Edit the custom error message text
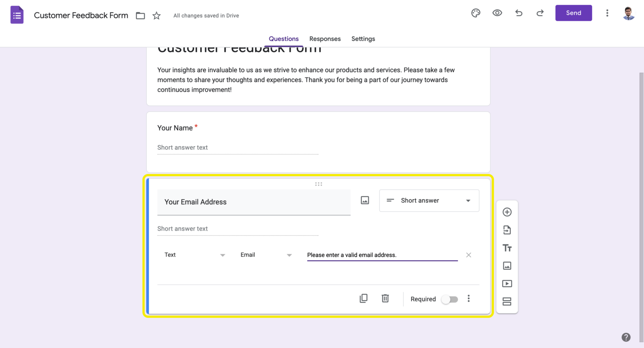This screenshot has height=348, width=644. point(382,255)
